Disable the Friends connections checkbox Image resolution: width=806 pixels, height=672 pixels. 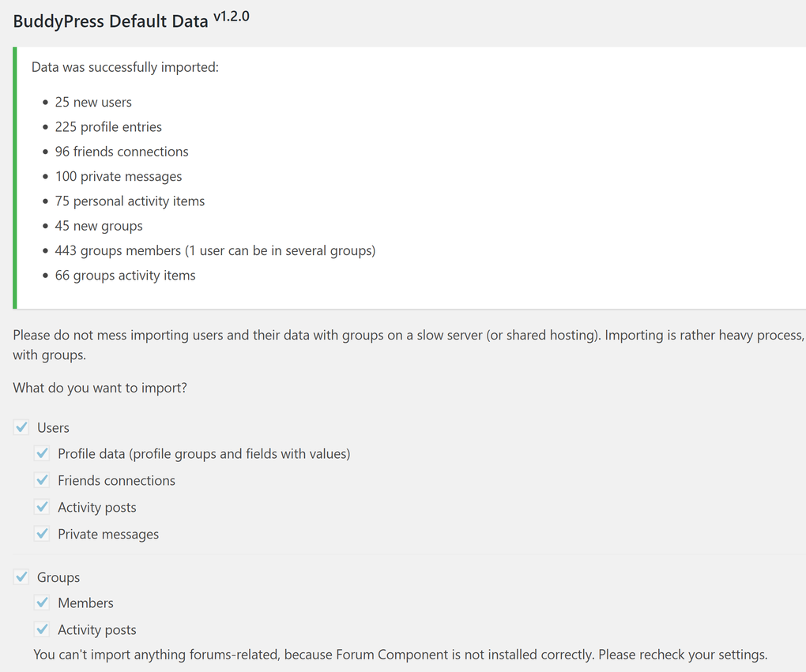pyautogui.click(x=43, y=481)
